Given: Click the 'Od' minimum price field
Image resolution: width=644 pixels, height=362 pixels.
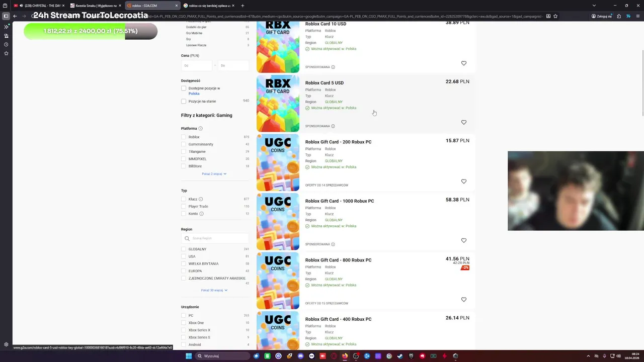Looking at the screenshot, I should click(x=197, y=65).
